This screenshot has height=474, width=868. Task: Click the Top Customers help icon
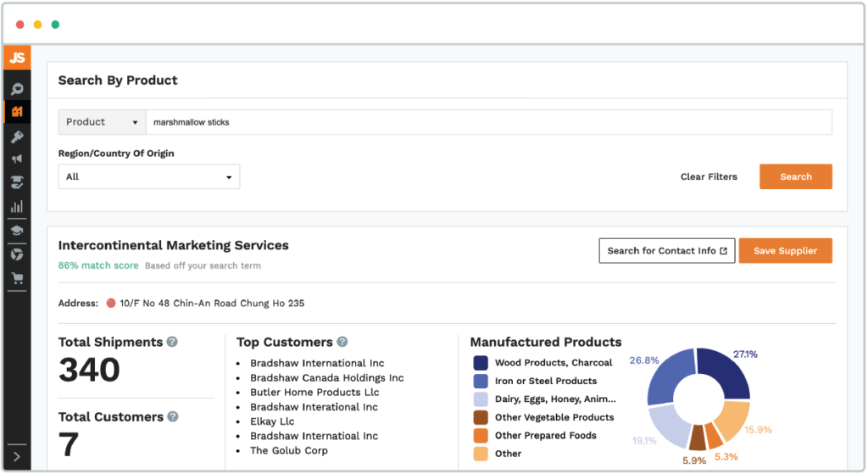pyautogui.click(x=342, y=342)
